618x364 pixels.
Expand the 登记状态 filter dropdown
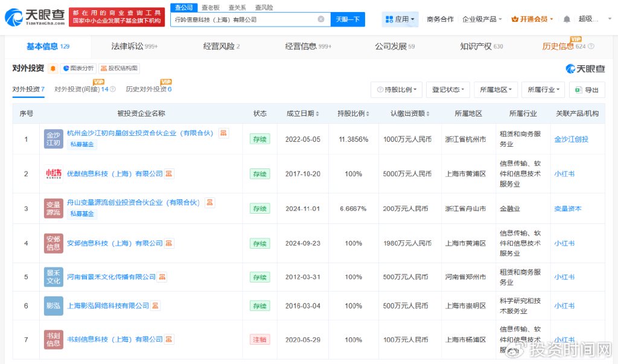[x=448, y=90]
